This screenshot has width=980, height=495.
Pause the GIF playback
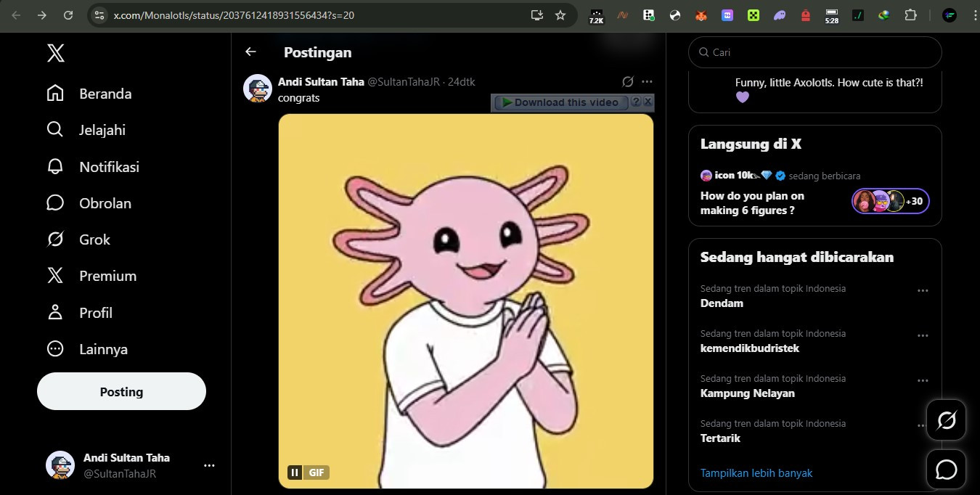click(x=295, y=472)
